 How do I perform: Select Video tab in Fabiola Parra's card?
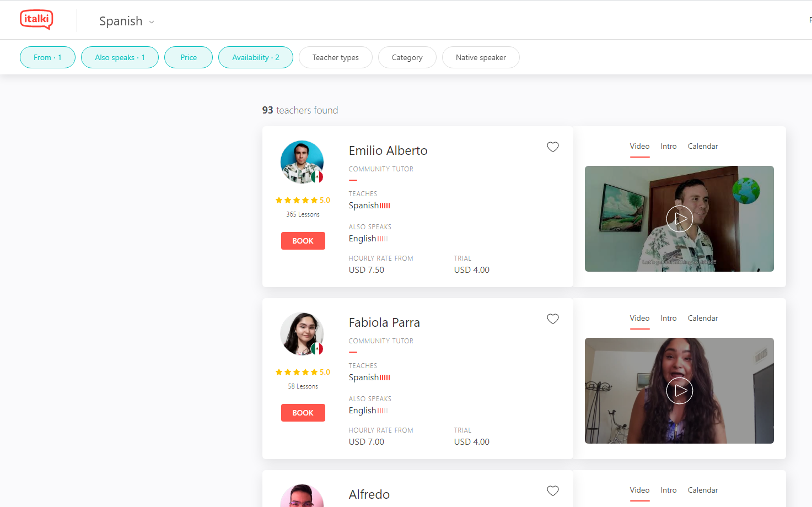[640, 318]
